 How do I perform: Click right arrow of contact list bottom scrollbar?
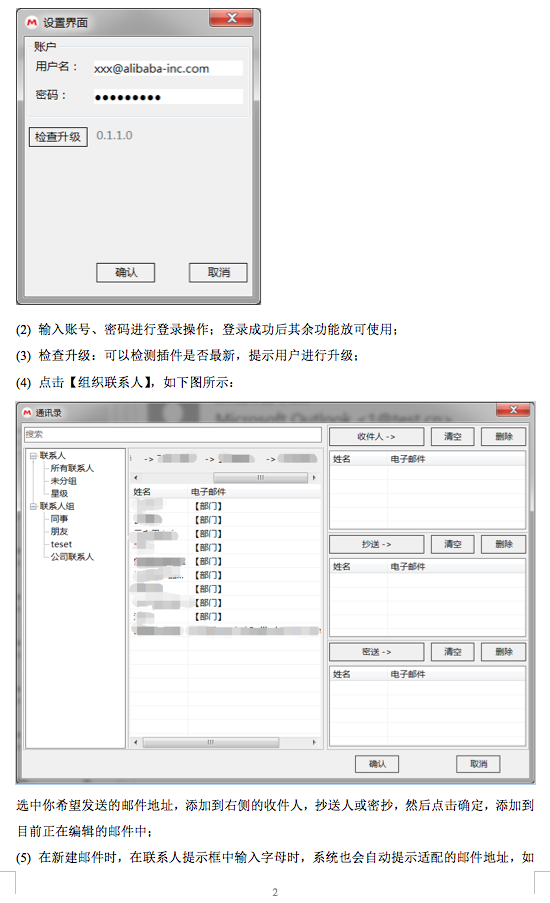314,742
